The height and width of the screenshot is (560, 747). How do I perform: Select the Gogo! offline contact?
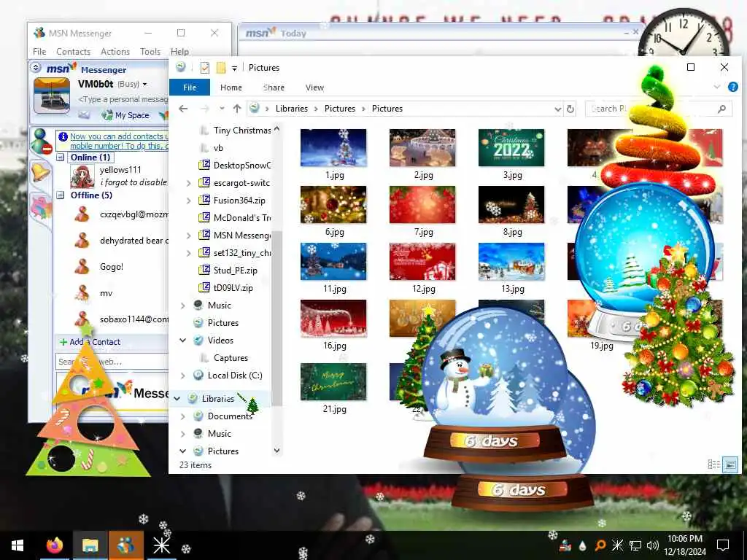(x=112, y=267)
